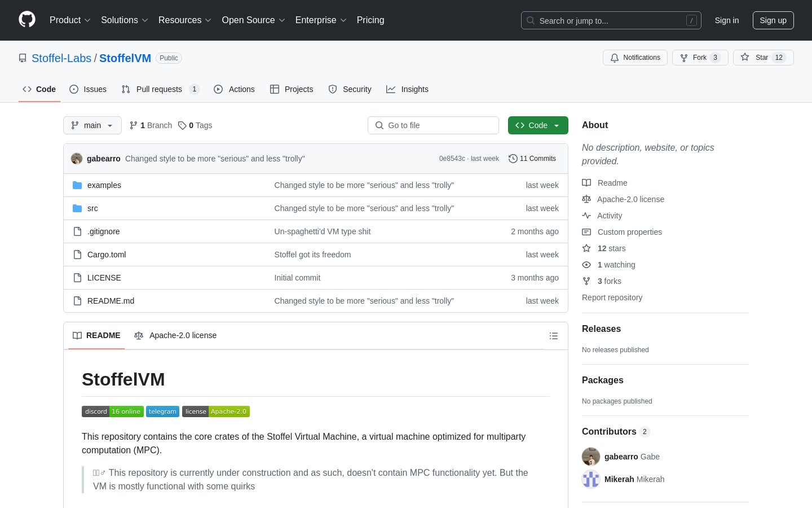
Task: Open the Projects tab
Action: 292,89
